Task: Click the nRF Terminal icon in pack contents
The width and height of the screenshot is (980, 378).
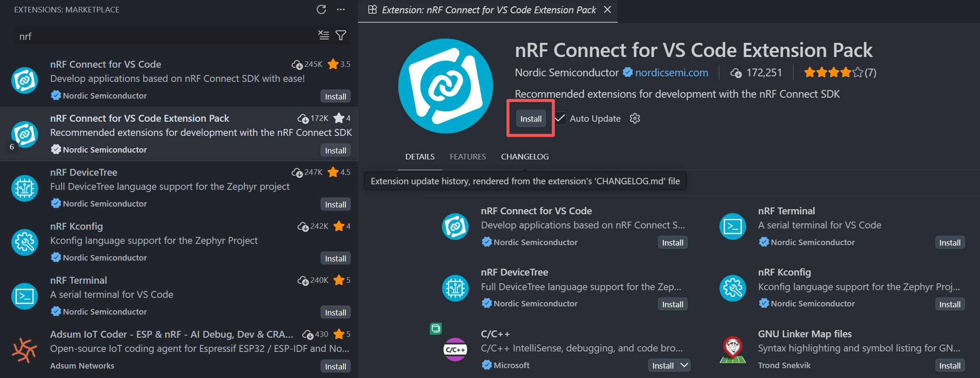Action: tap(733, 226)
